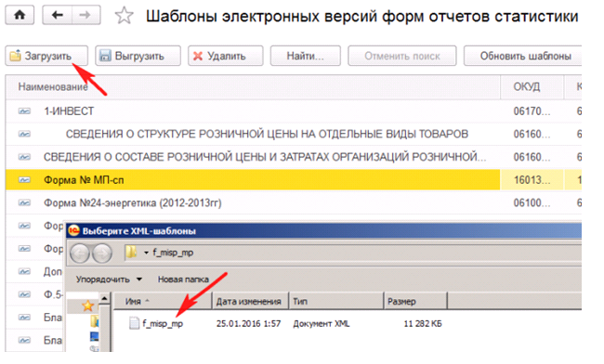Sort files by Тип column
Image resolution: width=604 pixels, height=364 pixels.
tap(336, 301)
